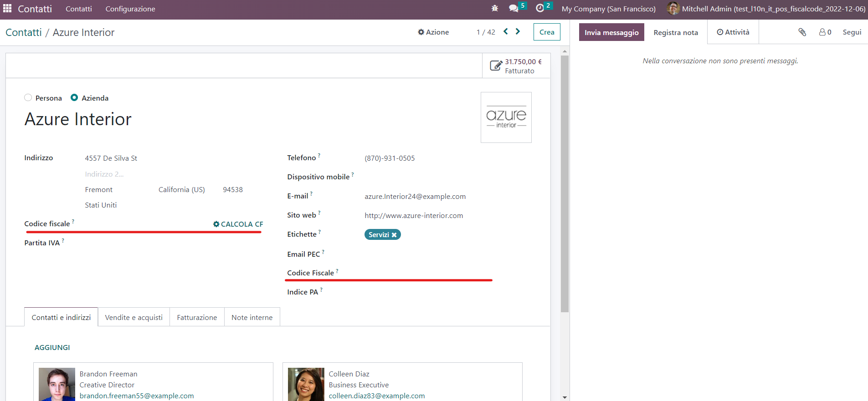The width and height of the screenshot is (868, 401).
Task: Open the azure-interior.com website field
Action: pos(414,215)
